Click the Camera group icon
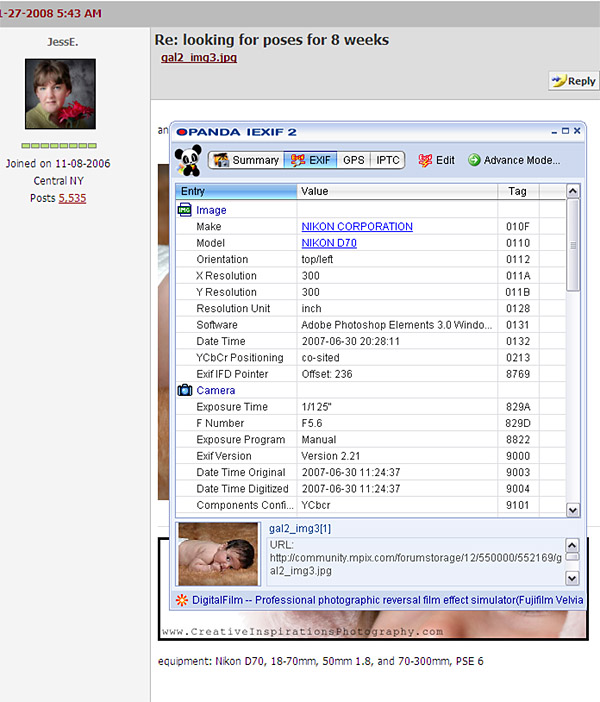Screen dimensions: 600x702 [184, 390]
